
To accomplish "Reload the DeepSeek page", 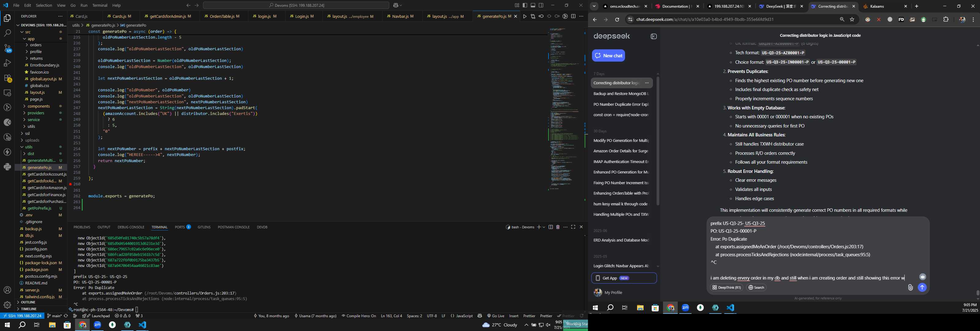I will pyautogui.click(x=617, y=19).
